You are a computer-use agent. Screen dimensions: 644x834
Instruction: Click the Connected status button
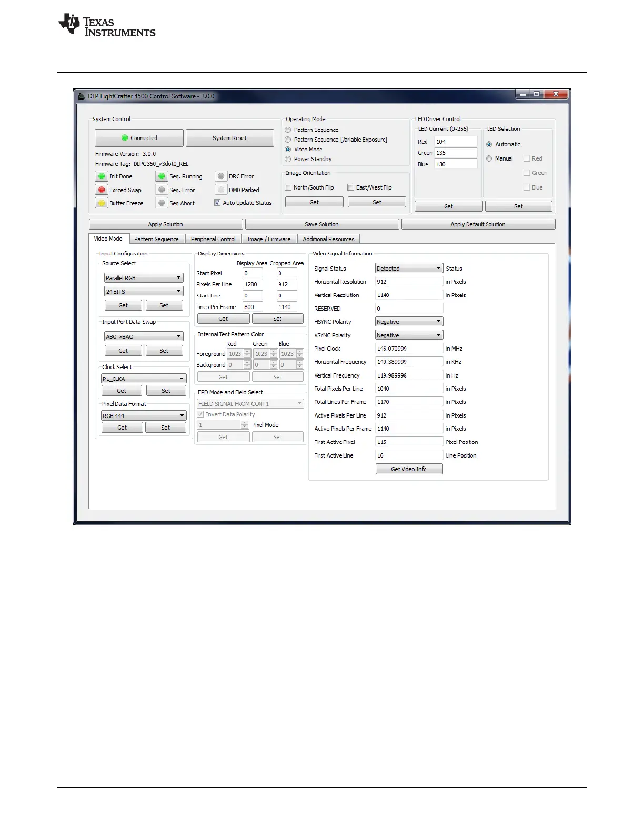coord(139,138)
